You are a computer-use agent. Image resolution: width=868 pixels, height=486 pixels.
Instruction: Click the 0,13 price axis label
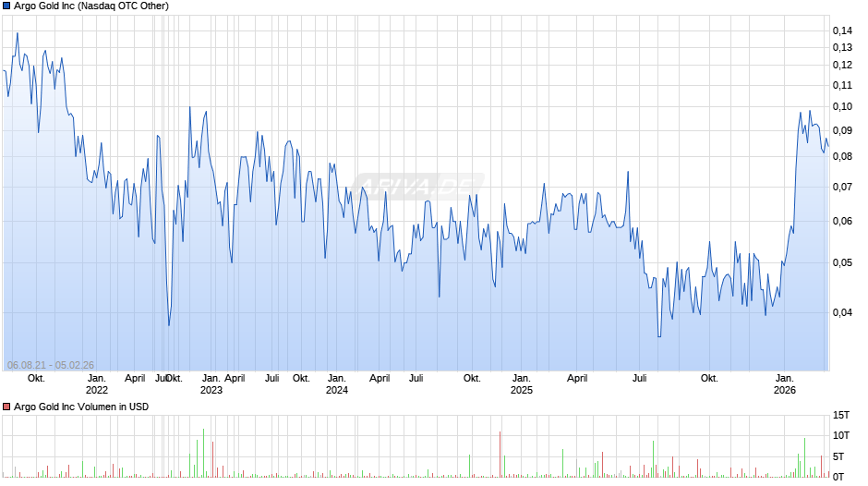tap(842, 48)
